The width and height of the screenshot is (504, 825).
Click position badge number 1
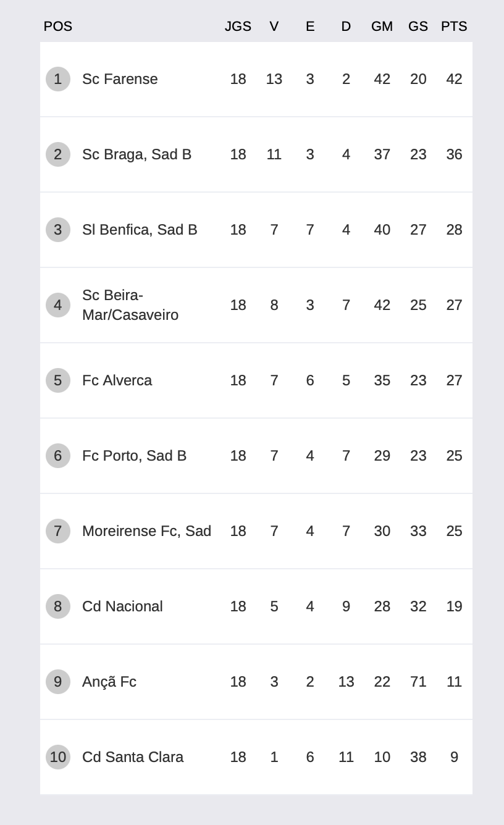click(58, 79)
